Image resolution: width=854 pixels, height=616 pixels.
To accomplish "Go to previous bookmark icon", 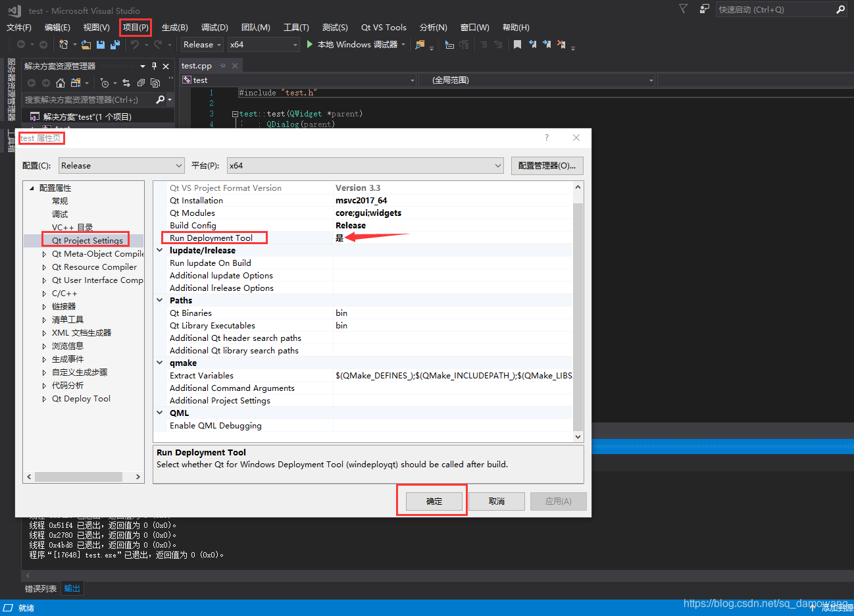I will [x=532, y=44].
